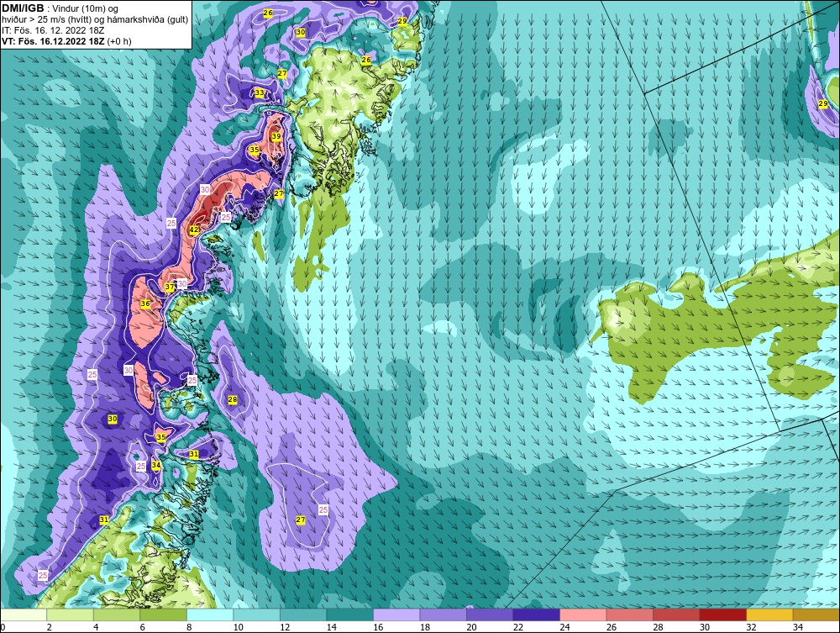Select the legend scale number 6

click(142, 627)
